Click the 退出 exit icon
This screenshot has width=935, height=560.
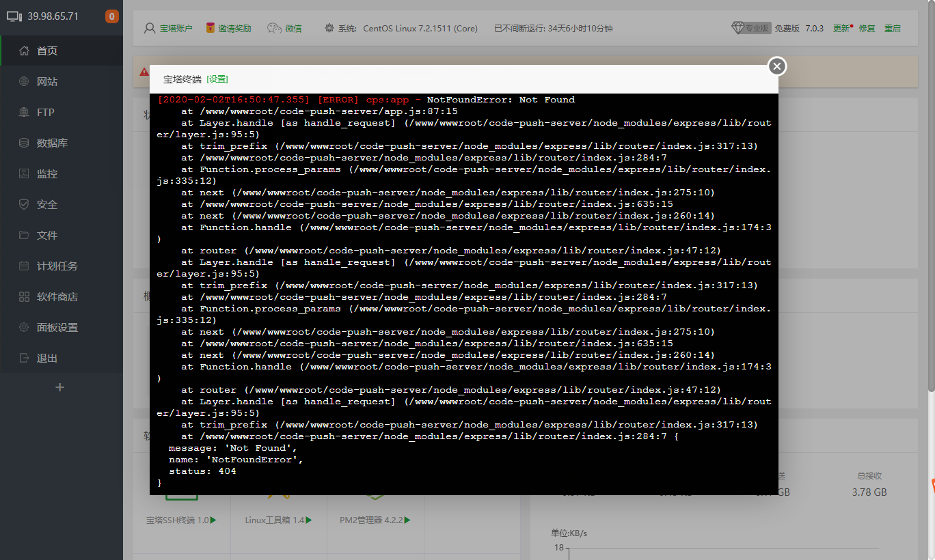[24, 358]
